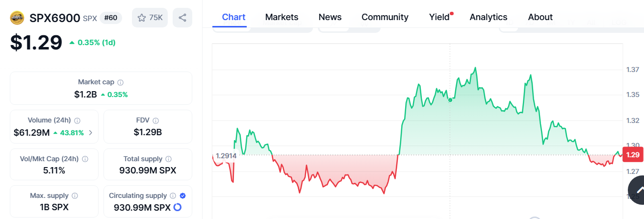Image resolution: width=644 pixels, height=219 pixels.
Task: Click the 1.35 y-axis label
Action: [x=633, y=95]
